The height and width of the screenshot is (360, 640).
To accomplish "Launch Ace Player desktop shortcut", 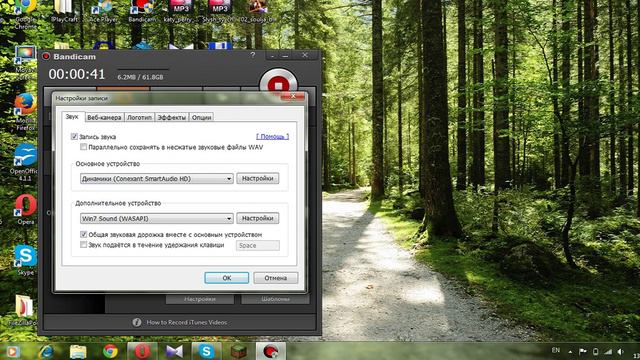I will point(104,11).
